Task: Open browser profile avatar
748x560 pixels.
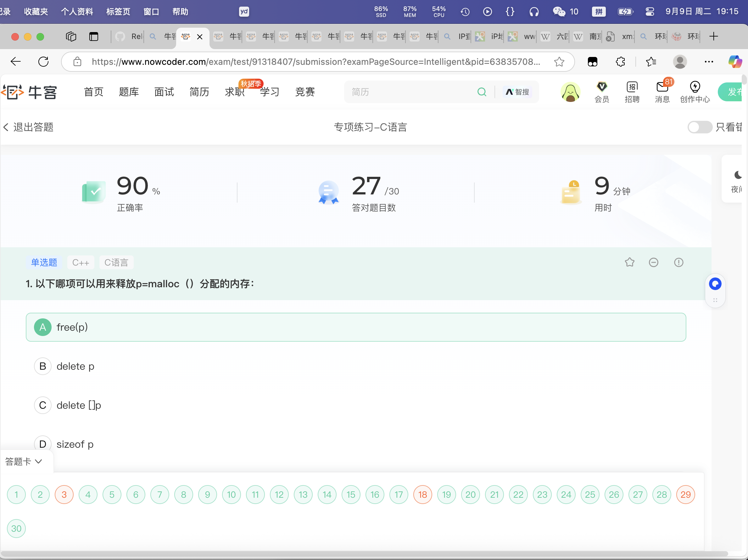Action: [680, 62]
